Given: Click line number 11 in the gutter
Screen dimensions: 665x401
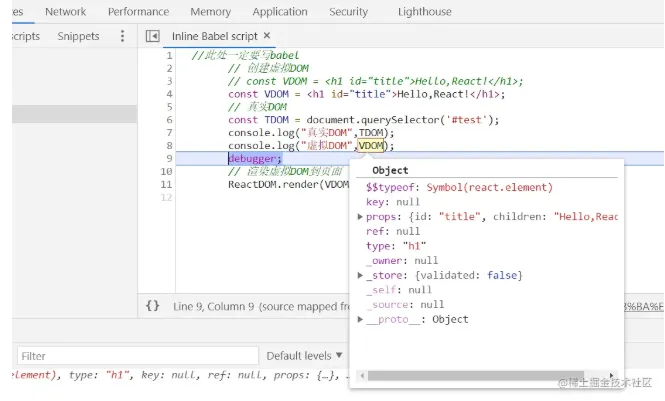Looking at the screenshot, I should pyautogui.click(x=166, y=184).
